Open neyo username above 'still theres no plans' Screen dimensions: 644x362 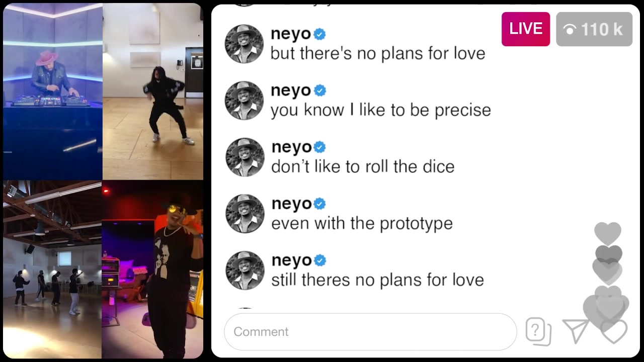coord(291,260)
